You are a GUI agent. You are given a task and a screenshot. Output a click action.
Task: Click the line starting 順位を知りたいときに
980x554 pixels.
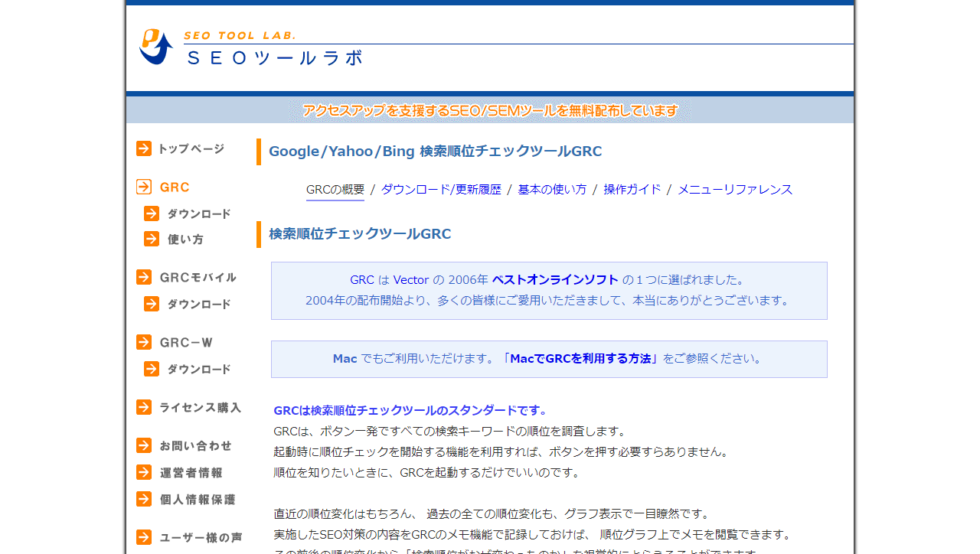coord(427,473)
